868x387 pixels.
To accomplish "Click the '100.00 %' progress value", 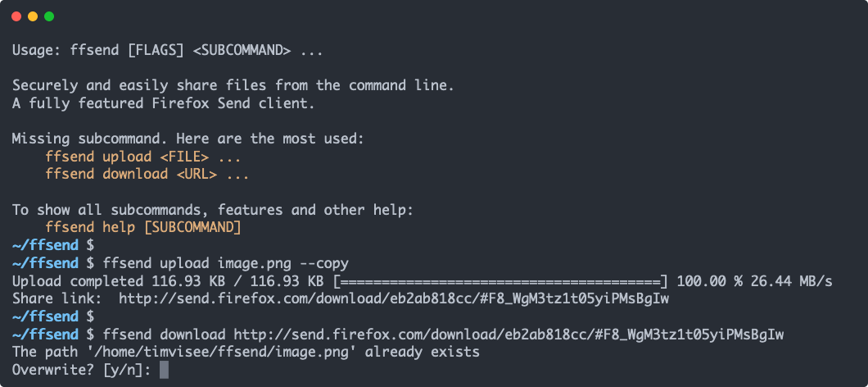I will click(x=710, y=281).
